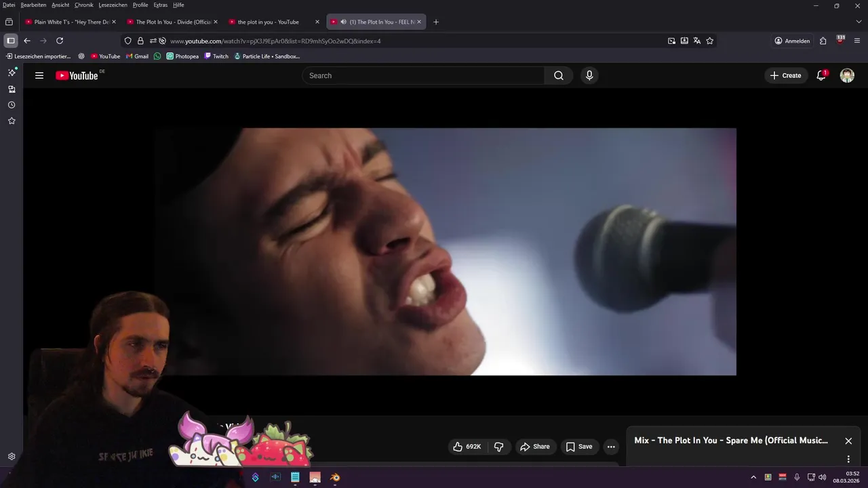Click the browser address bar URL
The image size is (868, 488).
coord(275,41)
